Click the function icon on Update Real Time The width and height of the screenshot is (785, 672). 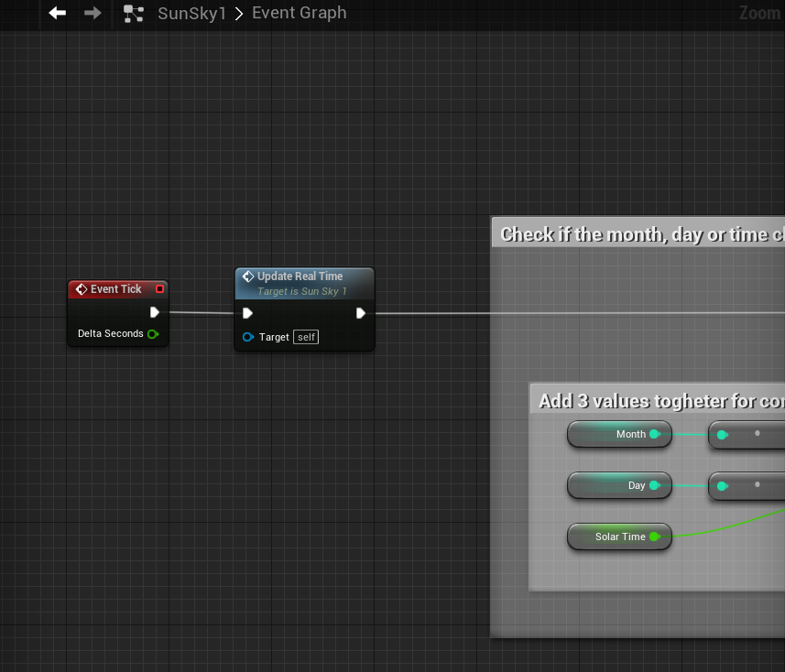pos(248,276)
